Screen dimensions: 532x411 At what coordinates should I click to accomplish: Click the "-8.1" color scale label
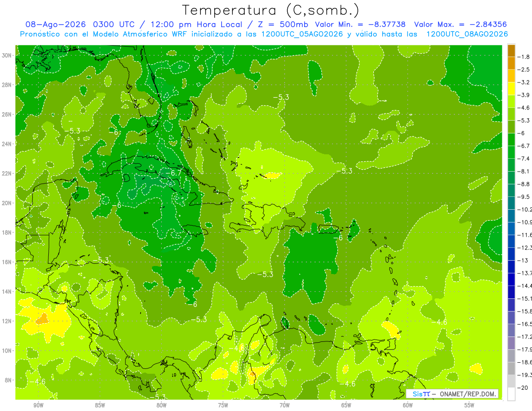point(524,171)
